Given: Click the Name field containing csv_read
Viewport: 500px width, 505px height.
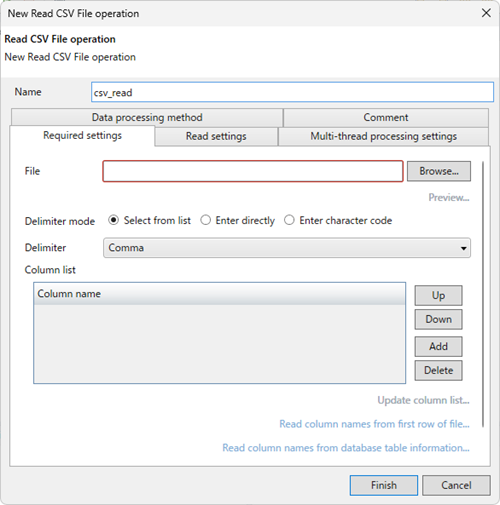Looking at the screenshot, I should click(x=292, y=92).
